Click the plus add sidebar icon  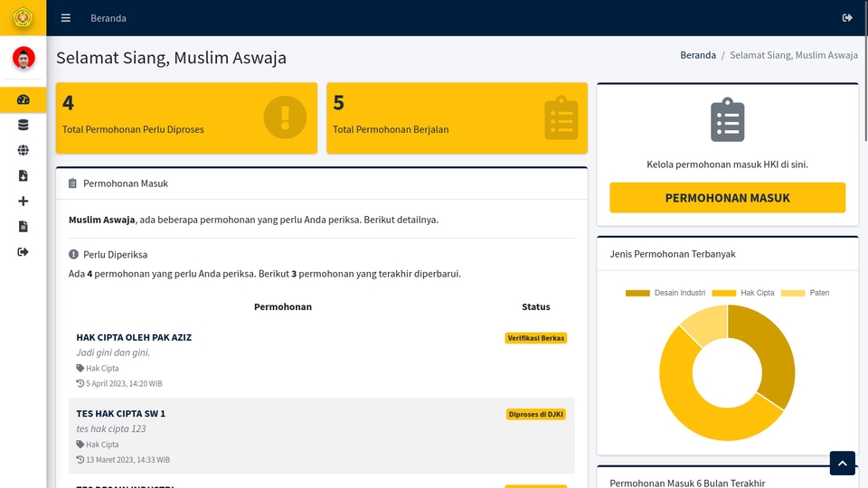pyautogui.click(x=24, y=202)
